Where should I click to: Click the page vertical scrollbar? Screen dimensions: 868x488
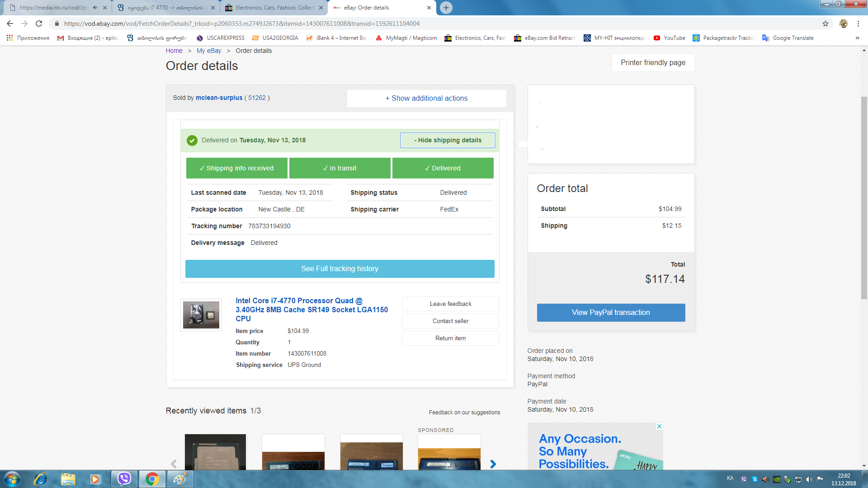[863, 197]
